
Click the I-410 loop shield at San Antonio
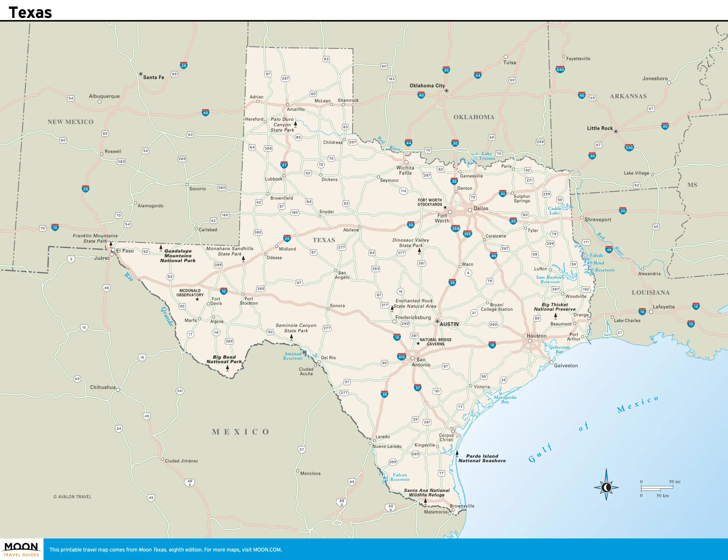[402, 356]
